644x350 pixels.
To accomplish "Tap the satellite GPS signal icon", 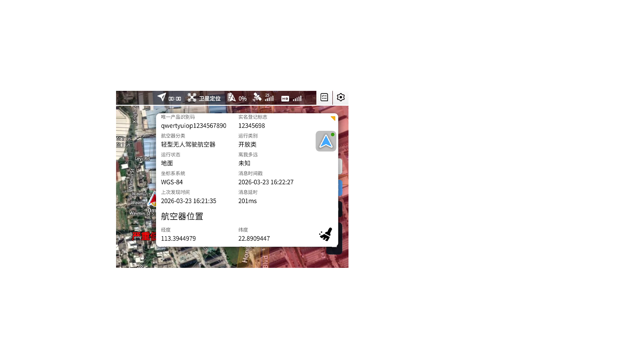I will pos(257,98).
